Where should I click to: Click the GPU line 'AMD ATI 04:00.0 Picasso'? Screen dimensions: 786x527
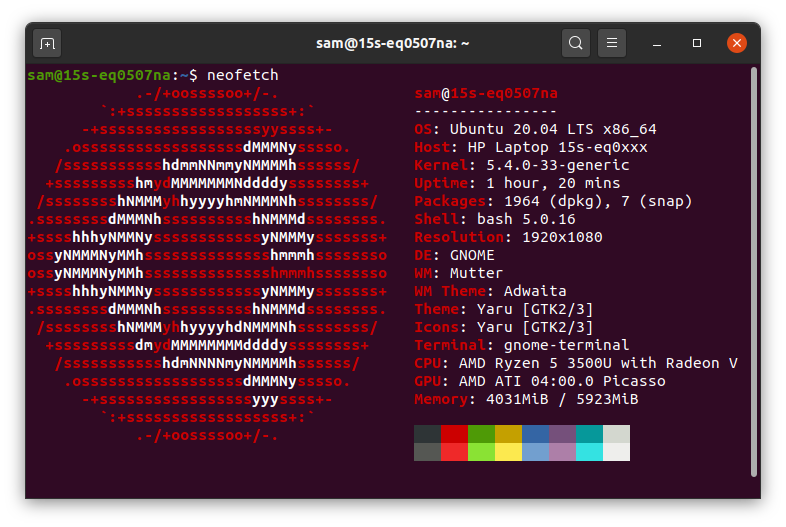562,381
